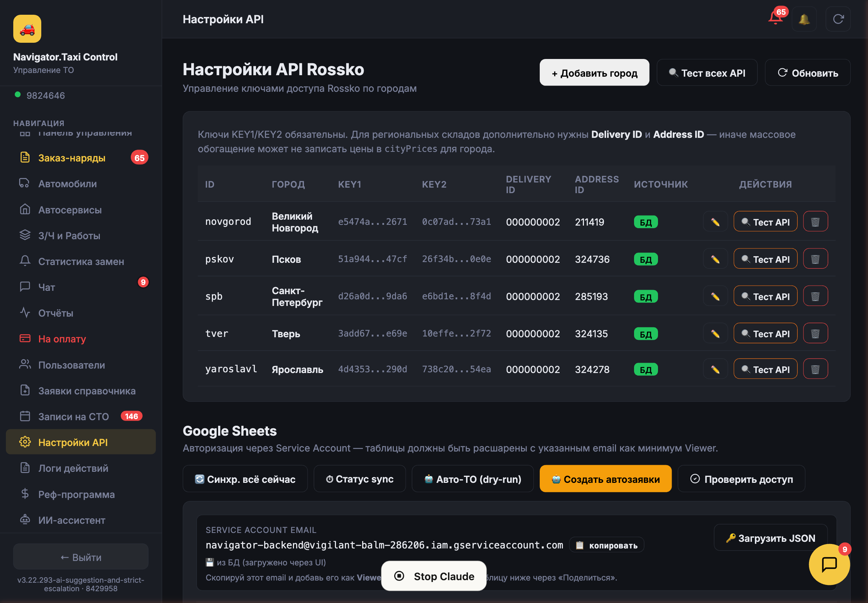The width and height of the screenshot is (868, 603).
Task: Edit the yaroslavl row with pencil icon
Action: (715, 369)
